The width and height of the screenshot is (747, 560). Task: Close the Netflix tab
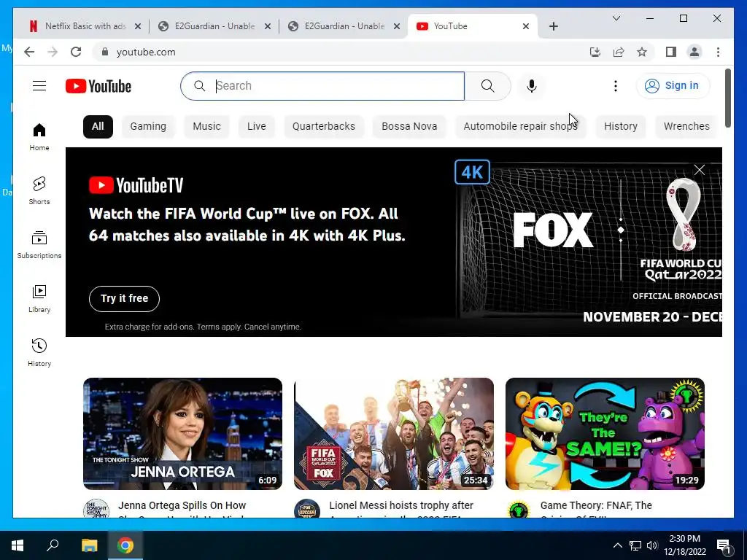(x=138, y=26)
